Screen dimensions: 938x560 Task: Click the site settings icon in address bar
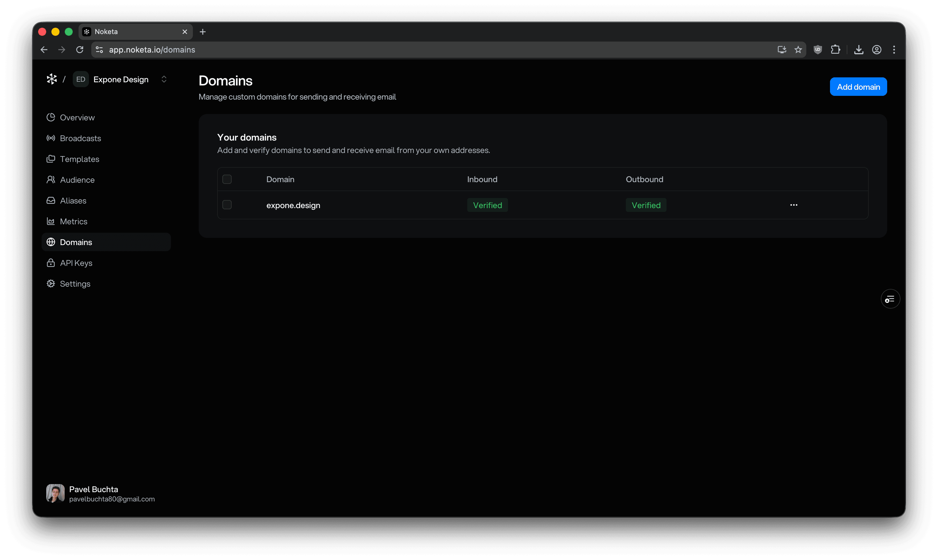coord(99,50)
